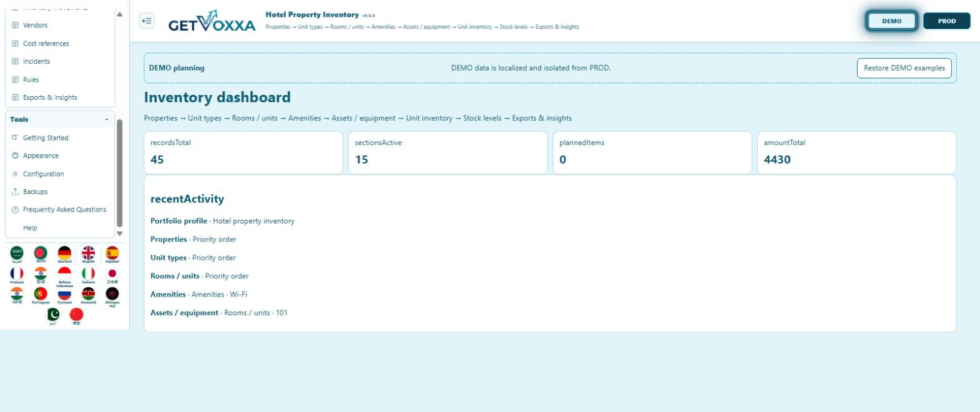Screen dimensions: 980x412
Task: Click the Inventory dashboard heading
Action: [217, 97]
